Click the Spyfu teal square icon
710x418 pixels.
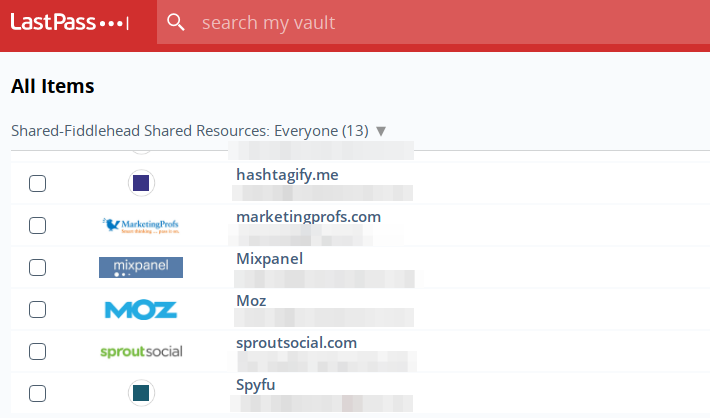141,393
